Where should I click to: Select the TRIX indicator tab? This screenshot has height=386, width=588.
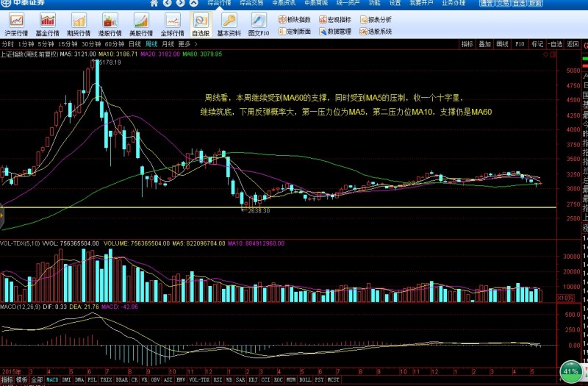click(106, 379)
